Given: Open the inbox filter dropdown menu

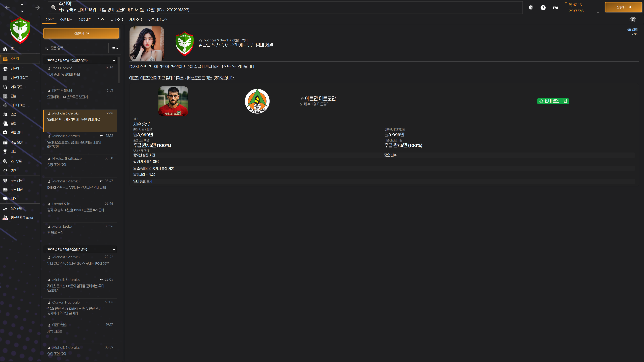Looking at the screenshot, I should point(115,48).
